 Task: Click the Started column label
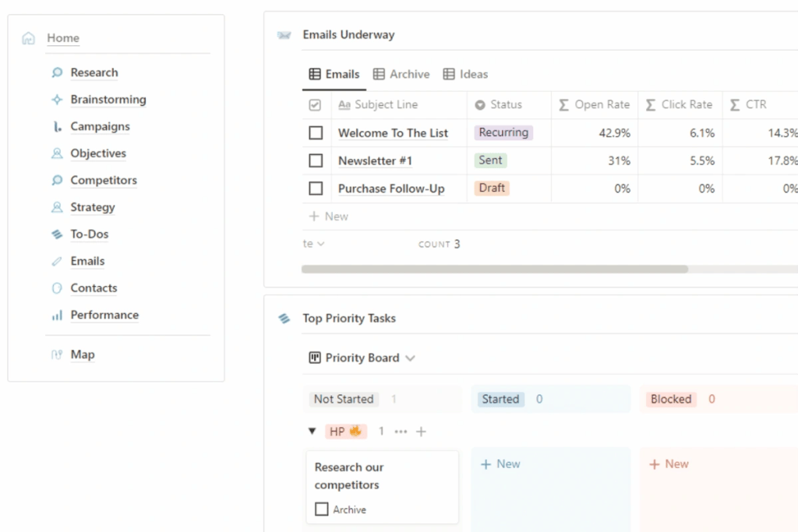(x=500, y=400)
